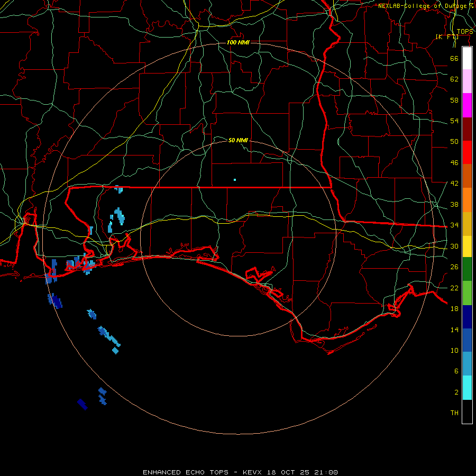Click the legend value '18'
The height and width of the screenshot is (476, 476).
(454, 309)
